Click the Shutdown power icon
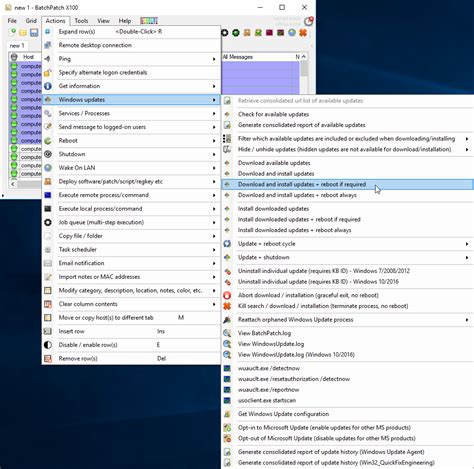Viewport: 474px width, 469px height. tap(48, 154)
